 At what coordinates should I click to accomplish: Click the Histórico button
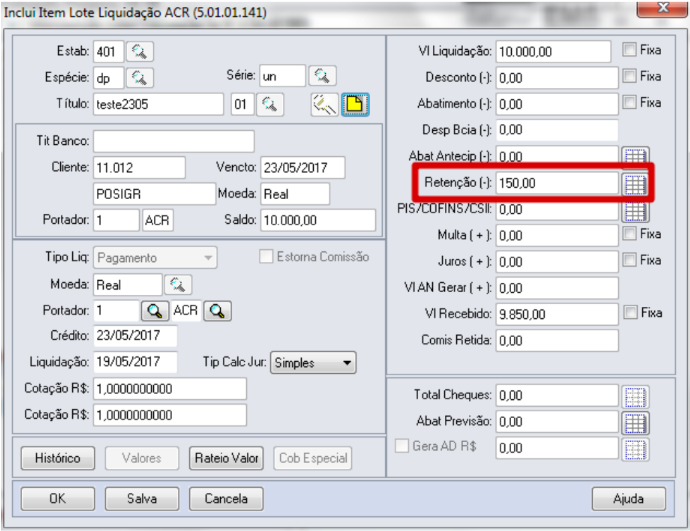point(58,458)
